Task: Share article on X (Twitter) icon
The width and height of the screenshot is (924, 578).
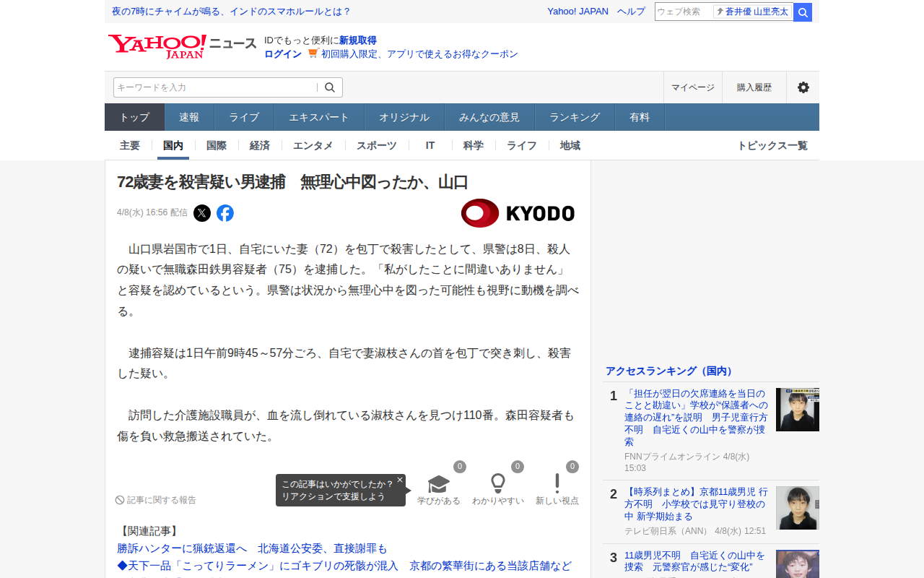Action: [x=202, y=213]
